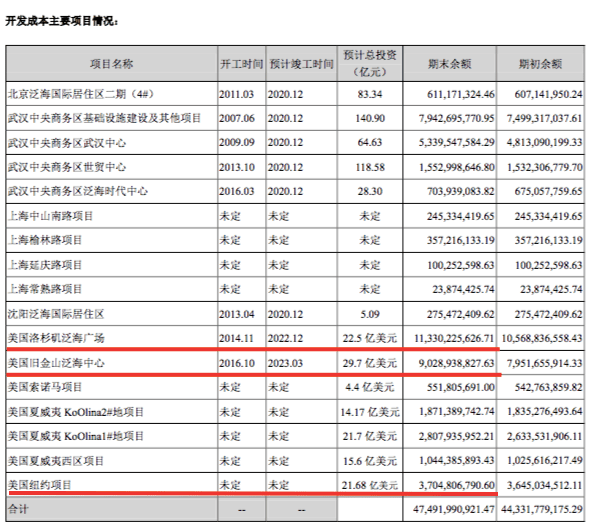Click investment value 118.58
This screenshot has height=529, width=590.
(370, 167)
